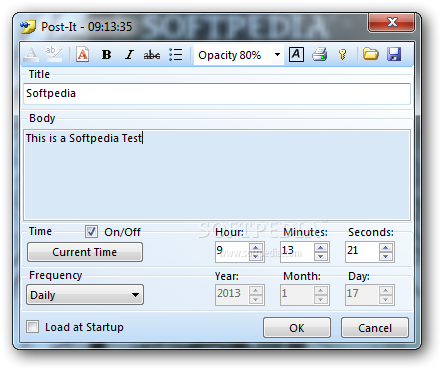Click the key password icon

(x=343, y=54)
